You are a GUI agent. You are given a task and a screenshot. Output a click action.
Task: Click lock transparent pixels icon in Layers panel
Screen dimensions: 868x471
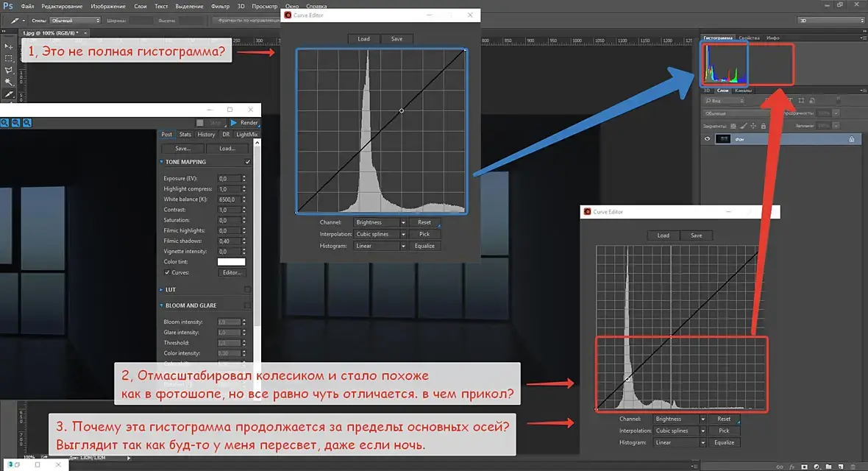pyautogui.click(x=733, y=126)
